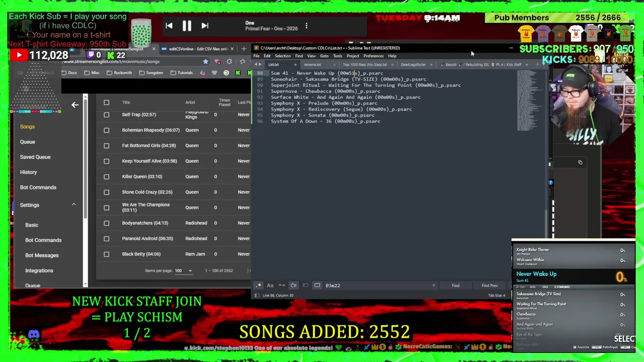
Task: Click the Discord icon in stream overlay
Action: point(34,334)
